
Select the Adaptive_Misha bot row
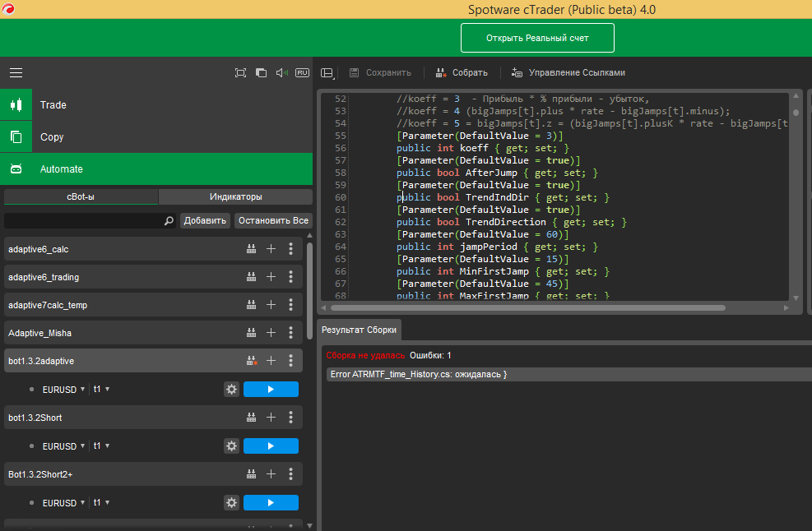click(153, 333)
